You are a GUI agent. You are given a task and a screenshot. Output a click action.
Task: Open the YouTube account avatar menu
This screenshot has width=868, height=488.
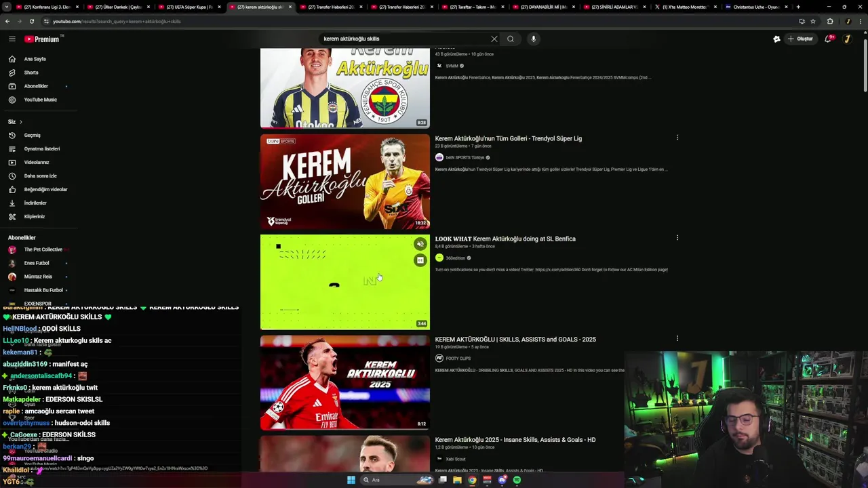pos(847,39)
